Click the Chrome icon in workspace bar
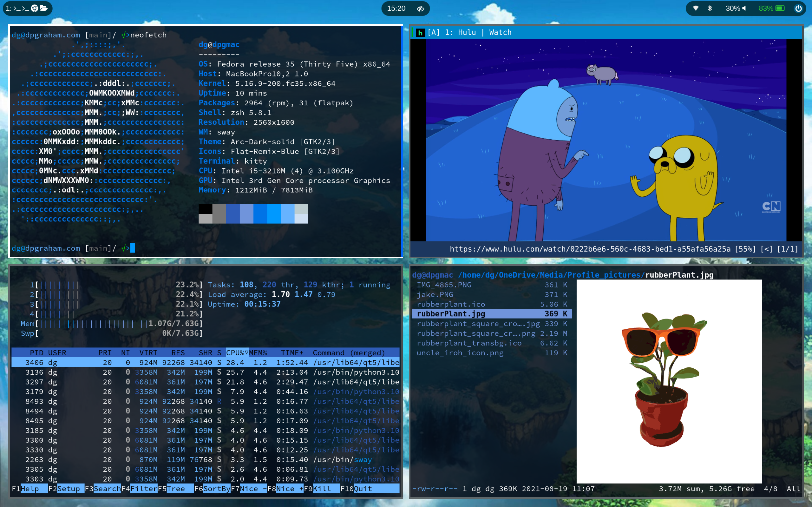Image resolution: width=812 pixels, height=507 pixels. click(35, 8)
